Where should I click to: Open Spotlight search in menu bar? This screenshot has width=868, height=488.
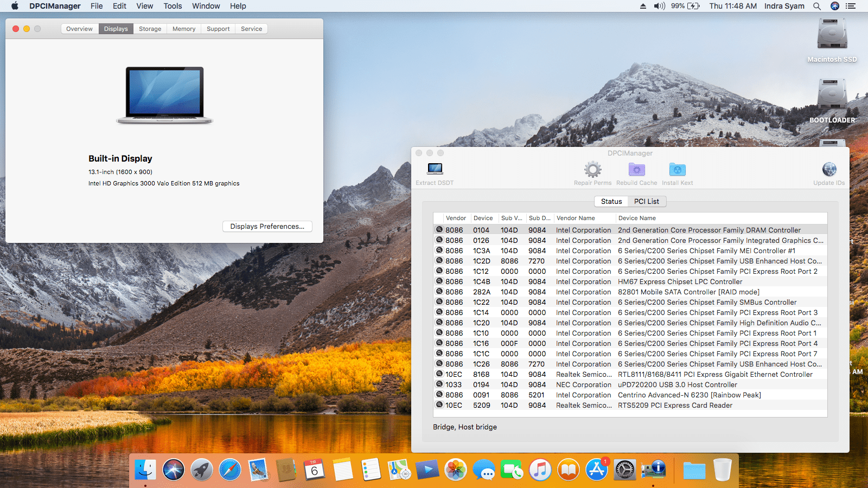pyautogui.click(x=817, y=6)
